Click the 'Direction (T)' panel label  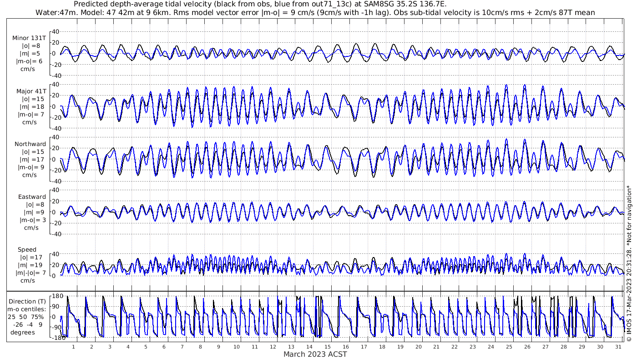click(27, 301)
